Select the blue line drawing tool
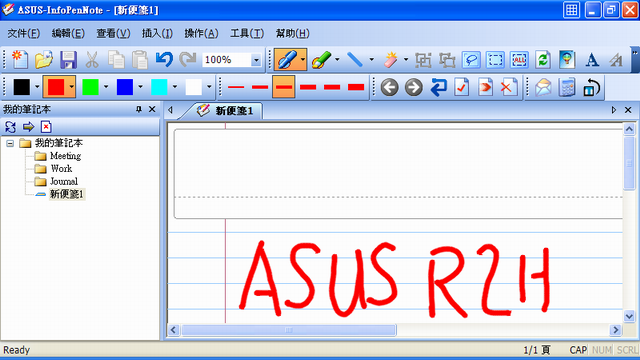 [356, 60]
